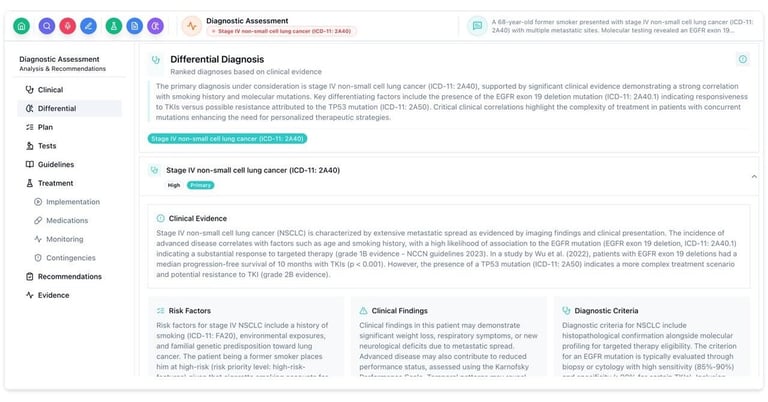768x402 pixels.
Task: Collapse the Stage IV lung cancer diagnosis card
Action: click(x=753, y=176)
